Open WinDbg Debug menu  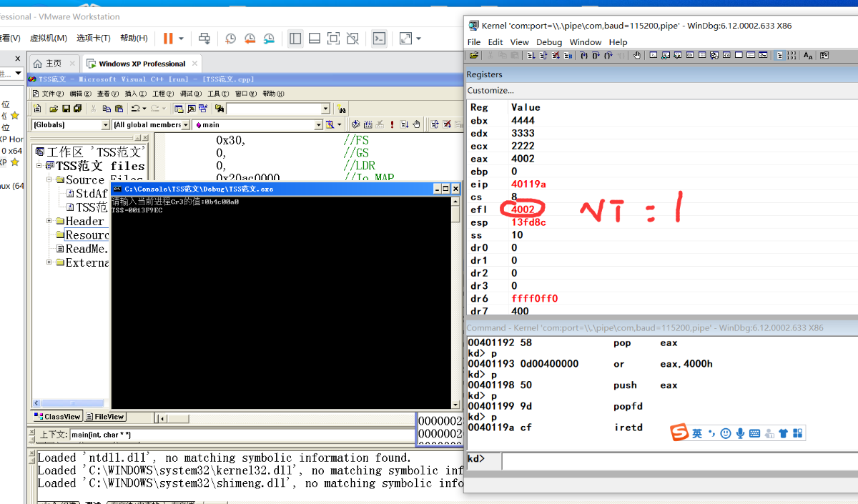click(x=549, y=42)
